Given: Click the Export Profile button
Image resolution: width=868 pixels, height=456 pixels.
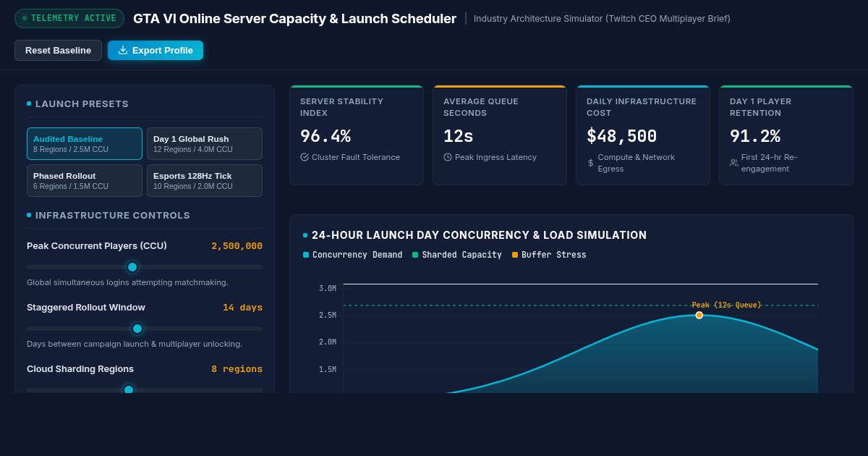Looking at the screenshot, I should (x=156, y=50).
